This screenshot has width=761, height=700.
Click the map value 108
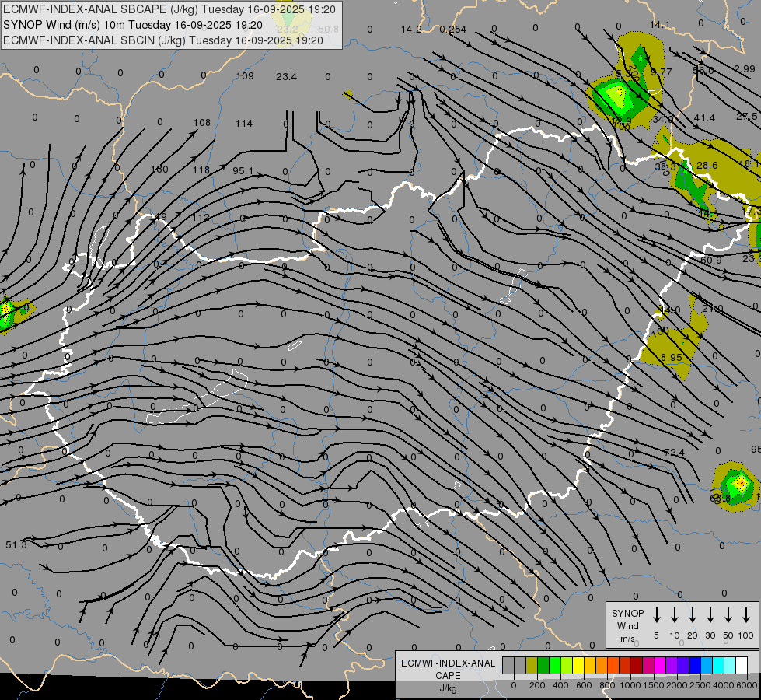point(202,122)
